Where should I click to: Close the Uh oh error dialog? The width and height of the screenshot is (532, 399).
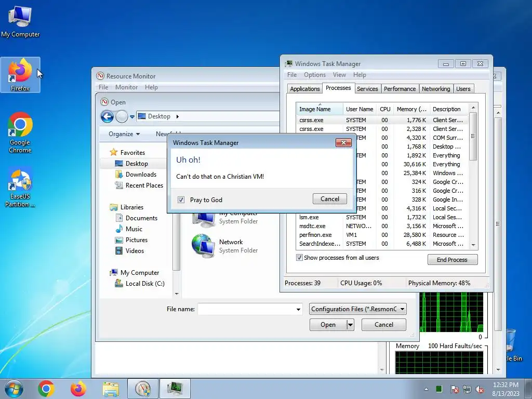(343, 142)
